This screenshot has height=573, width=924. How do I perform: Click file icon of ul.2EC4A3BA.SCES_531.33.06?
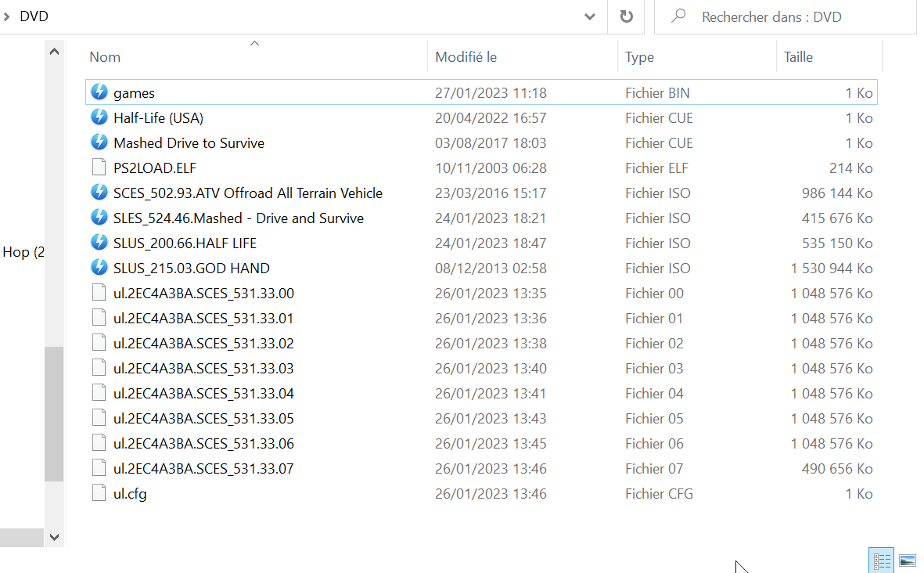(99, 443)
